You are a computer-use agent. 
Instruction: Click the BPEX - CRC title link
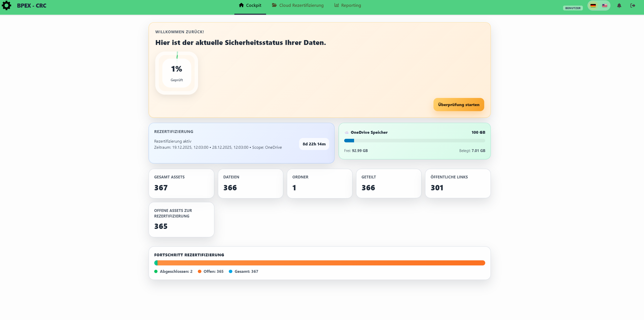click(32, 6)
